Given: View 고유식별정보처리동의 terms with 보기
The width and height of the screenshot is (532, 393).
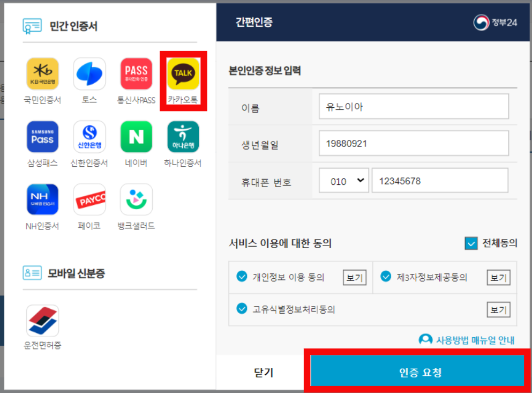Looking at the screenshot, I should [x=498, y=309].
